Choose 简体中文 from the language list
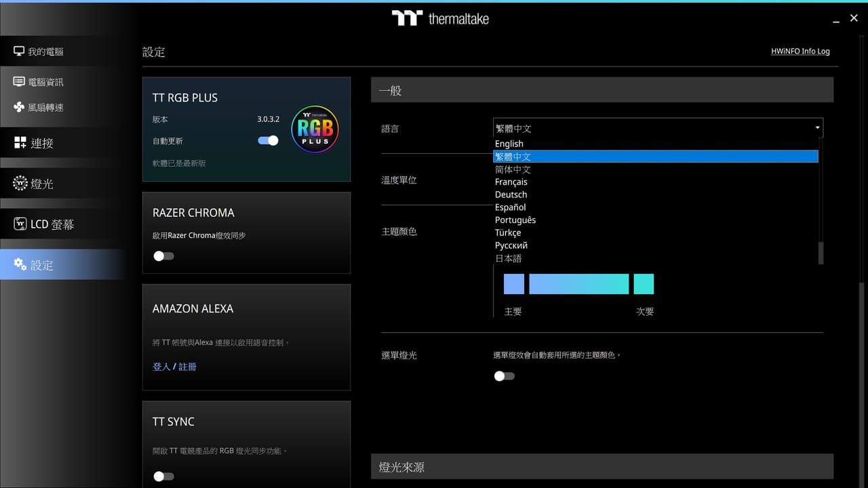The width and height of the screenshot is (868, 488). [x=656, y=169]
